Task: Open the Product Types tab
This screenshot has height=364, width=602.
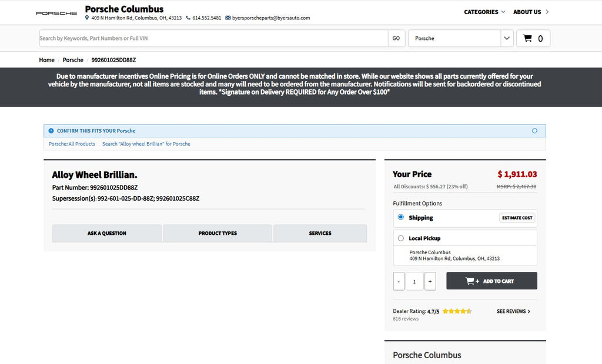Action: tap(218, 233)
